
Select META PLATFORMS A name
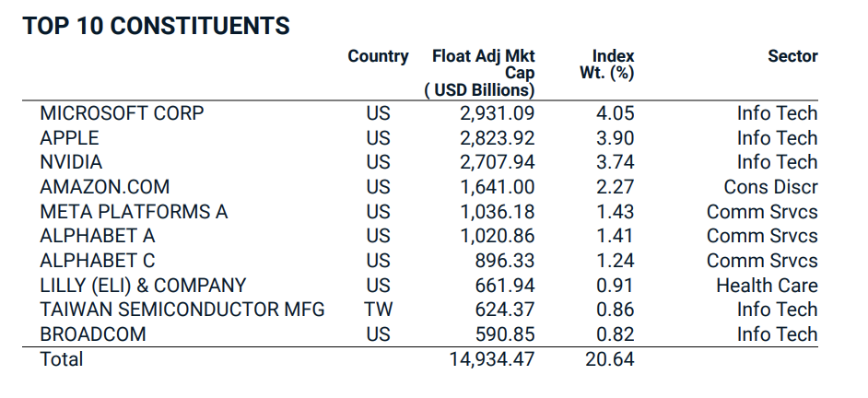[134, 212]
